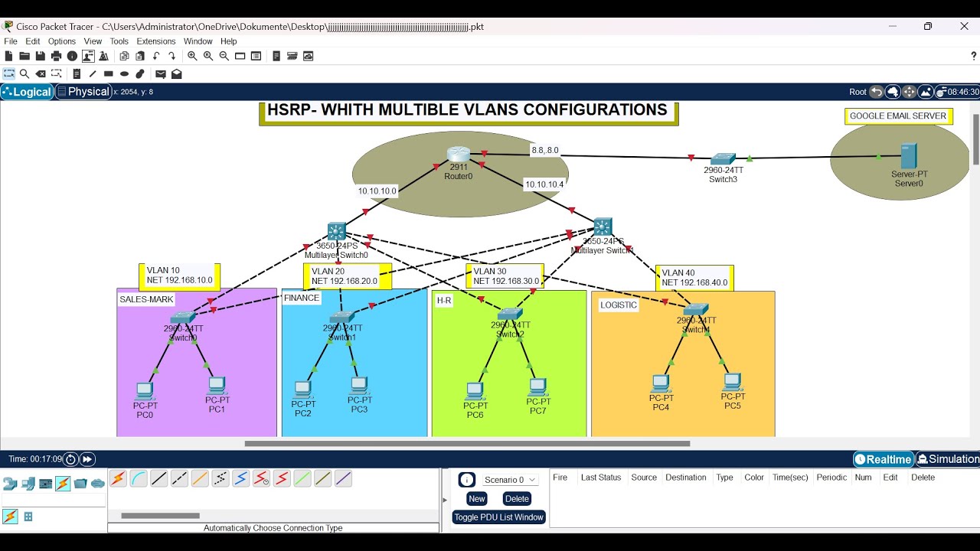Switch to Physical workspace view

[x=83, y=92]
